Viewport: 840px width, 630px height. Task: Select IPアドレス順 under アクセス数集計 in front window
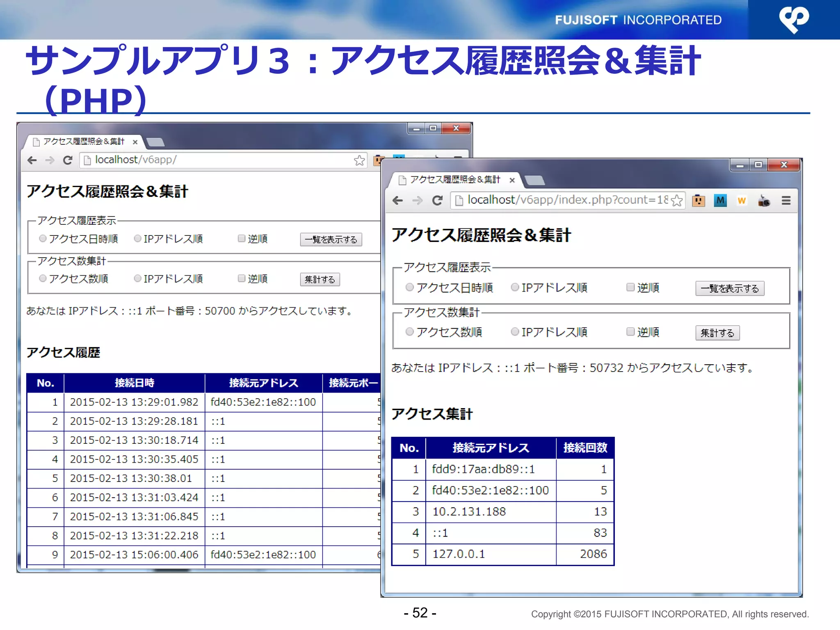click(515, 331)
